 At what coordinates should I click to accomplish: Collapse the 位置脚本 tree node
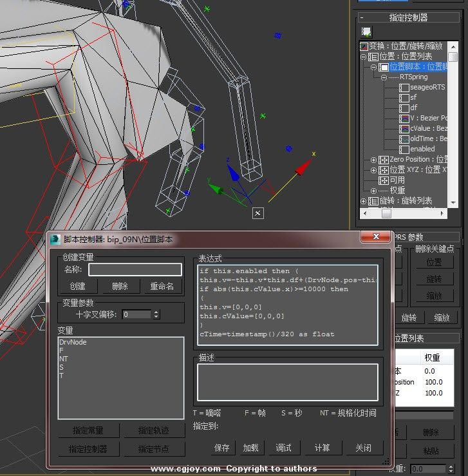click(373, 67)
